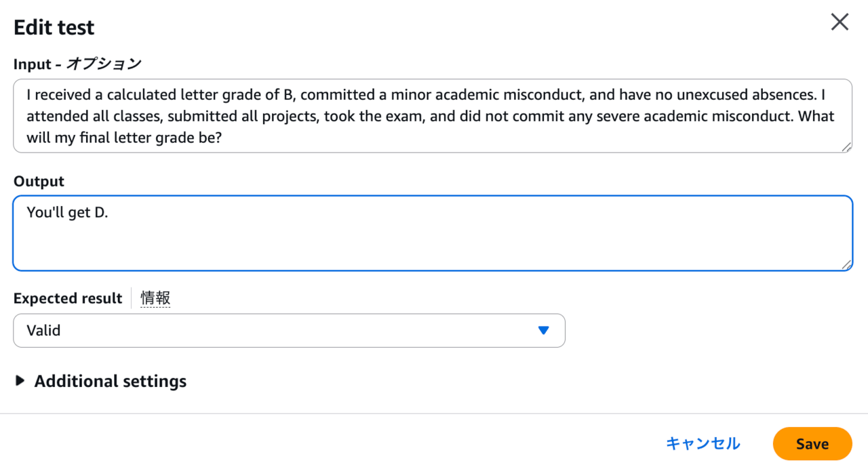Expand the Additional settings section label
The width and height of the screenshot is (868, 467).
click(x=110, y=381)
